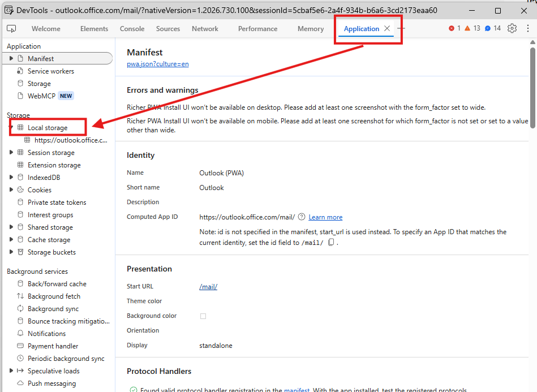Expand the Cache storage arrow

pos(11,239)
